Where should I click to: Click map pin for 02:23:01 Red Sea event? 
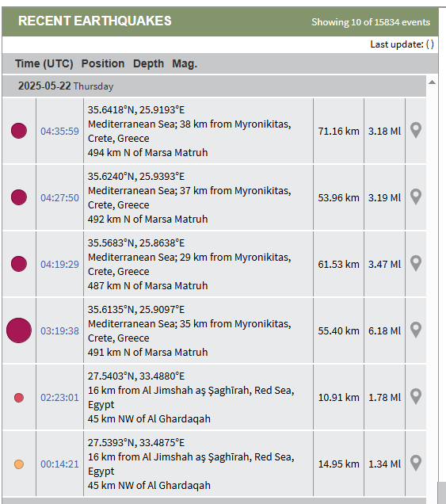pos(416,397)
